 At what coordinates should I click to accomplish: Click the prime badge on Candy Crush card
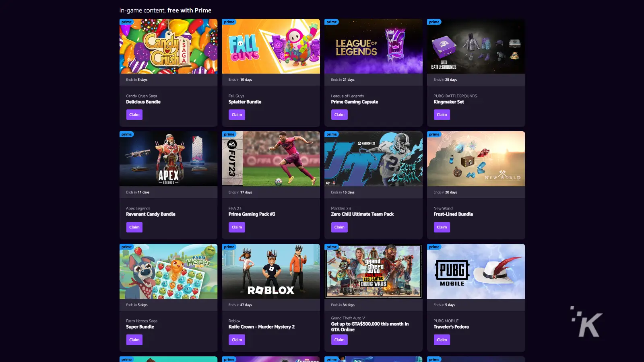126,22
